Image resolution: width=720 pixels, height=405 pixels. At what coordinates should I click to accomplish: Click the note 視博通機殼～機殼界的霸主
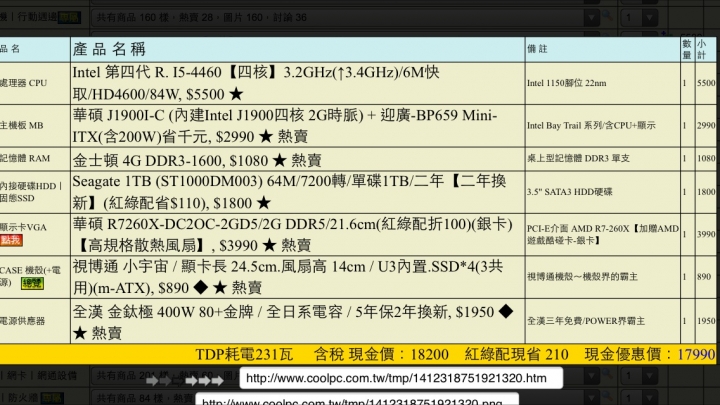(582, 277)
